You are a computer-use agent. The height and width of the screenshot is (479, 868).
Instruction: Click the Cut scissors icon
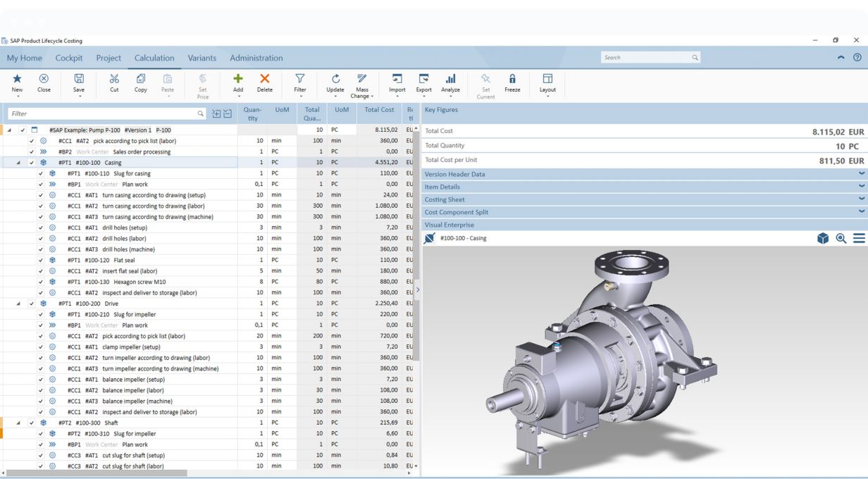pos(114,80)
